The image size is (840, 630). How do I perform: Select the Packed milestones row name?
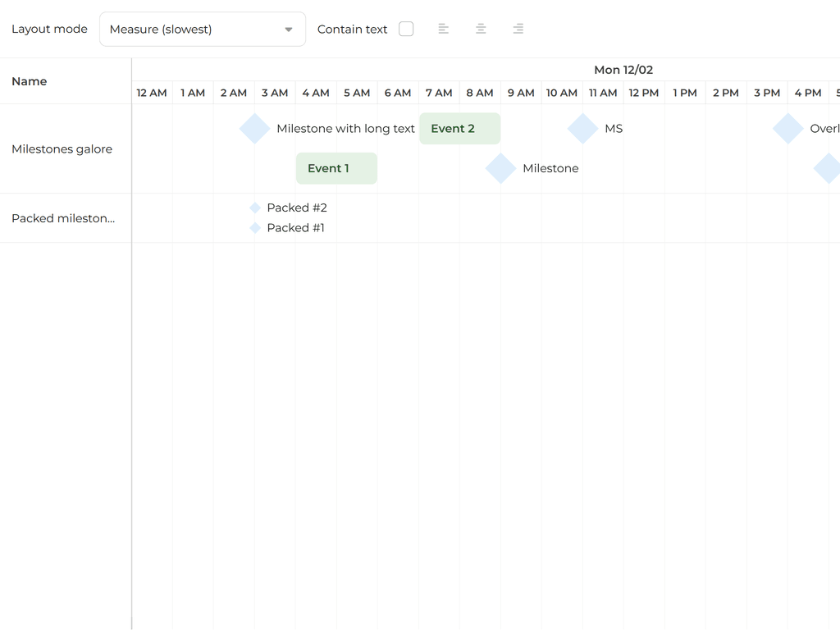pos(63,218)
